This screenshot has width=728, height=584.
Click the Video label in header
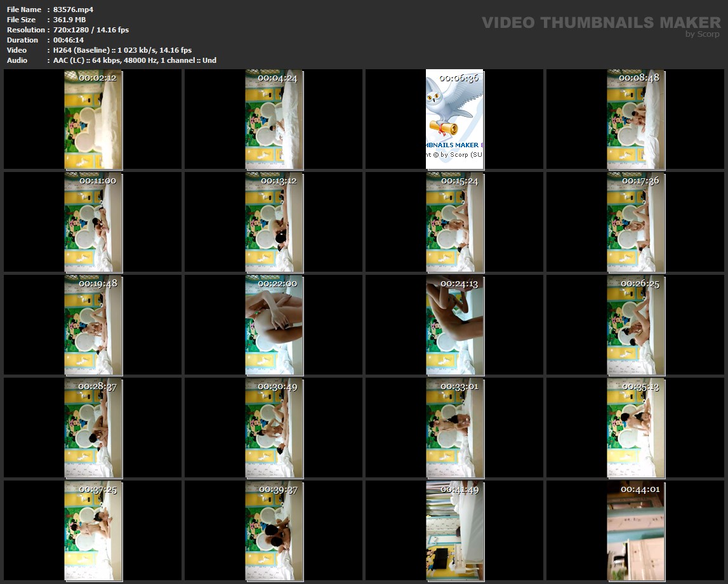[x=17, y=50]
